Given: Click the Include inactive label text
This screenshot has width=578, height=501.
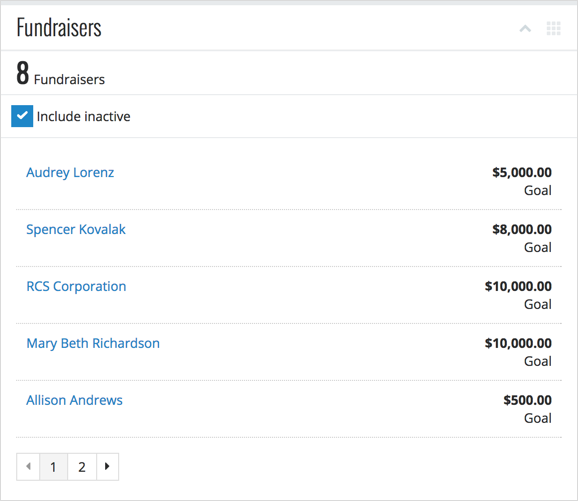Looking at the screenshot, I should (83, 116).
